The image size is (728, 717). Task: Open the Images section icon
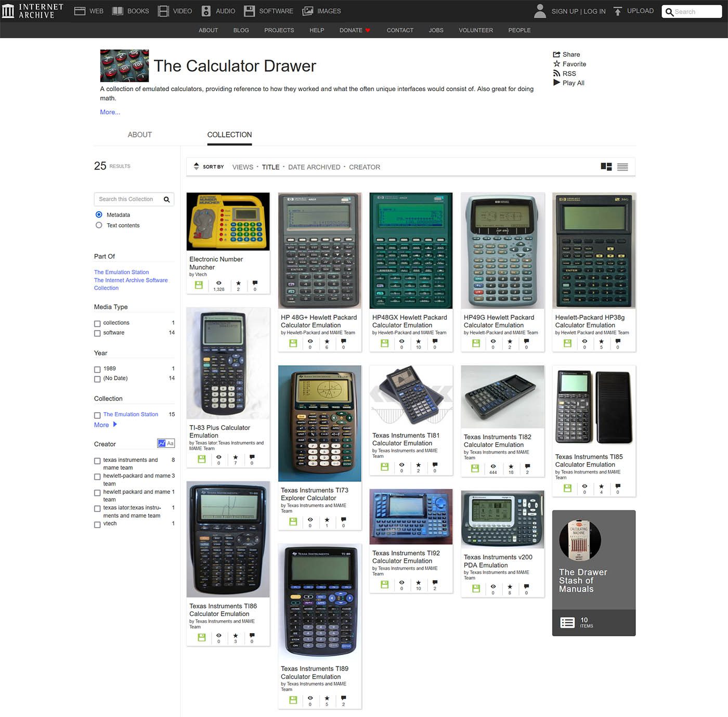(308, 11)
